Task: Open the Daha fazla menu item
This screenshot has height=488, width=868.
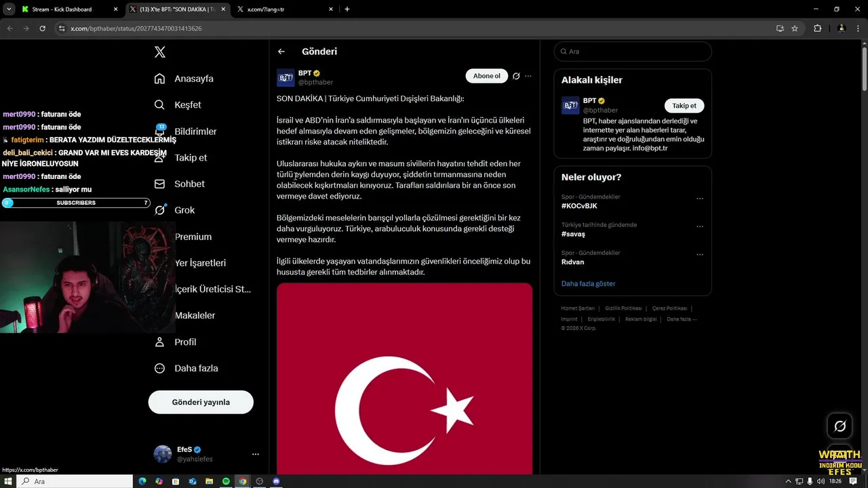Action: click(186, 368)
